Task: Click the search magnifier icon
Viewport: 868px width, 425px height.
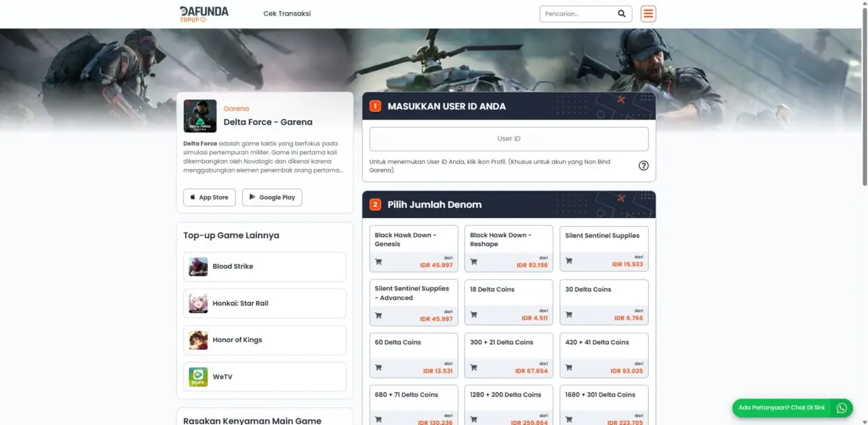Action: coord(622,14)
